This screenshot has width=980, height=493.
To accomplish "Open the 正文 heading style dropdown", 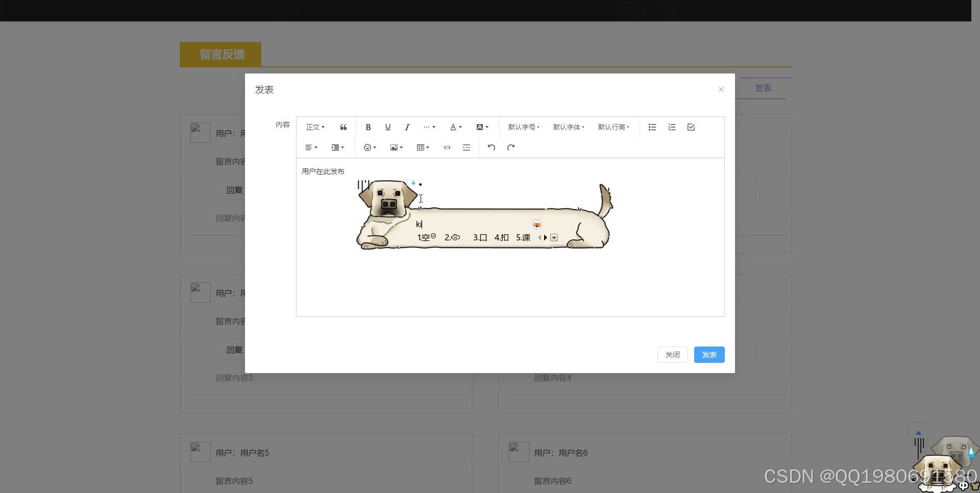I will coord(315,127).
